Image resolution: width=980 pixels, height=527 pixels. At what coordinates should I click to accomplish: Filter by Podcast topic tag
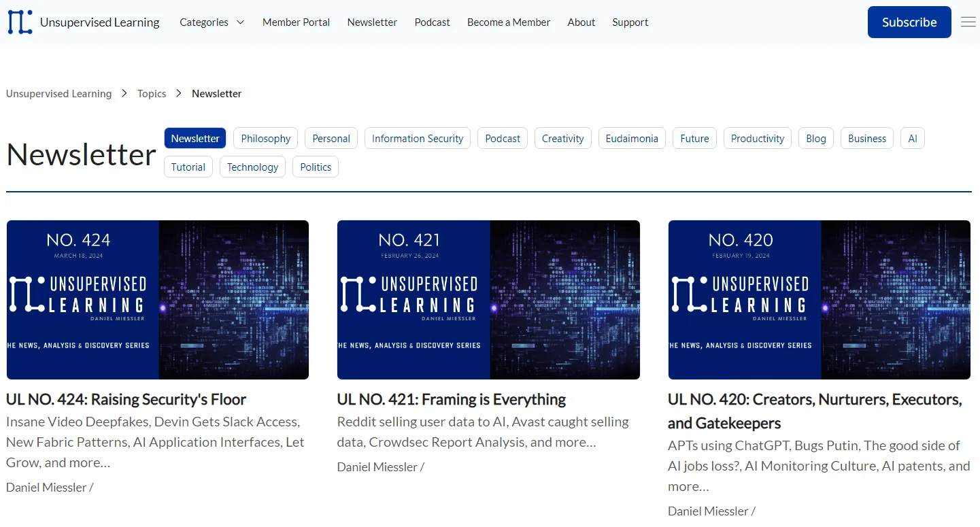click(503, 138)
